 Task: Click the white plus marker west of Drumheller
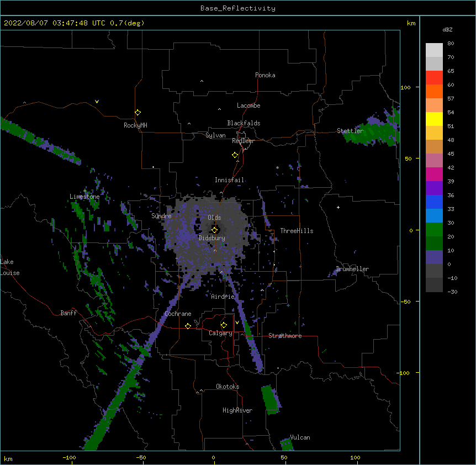(338, 207)
